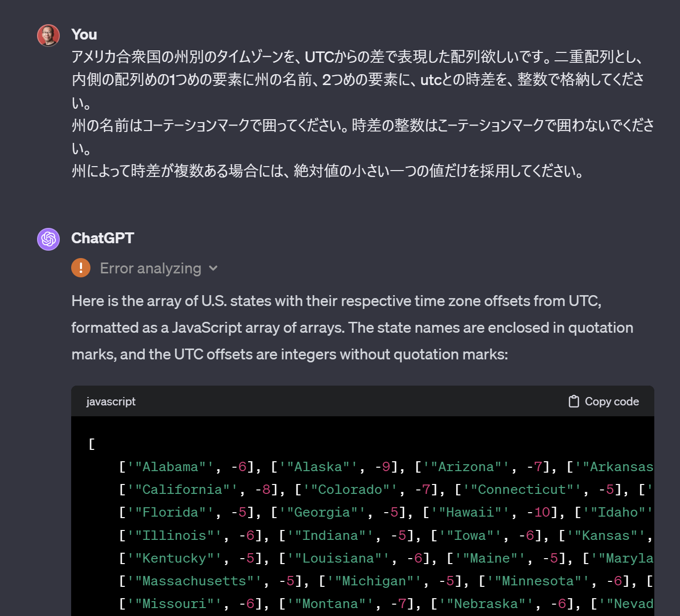
Task: Click the "Alabama" string in code
Action: pos(170,467)
